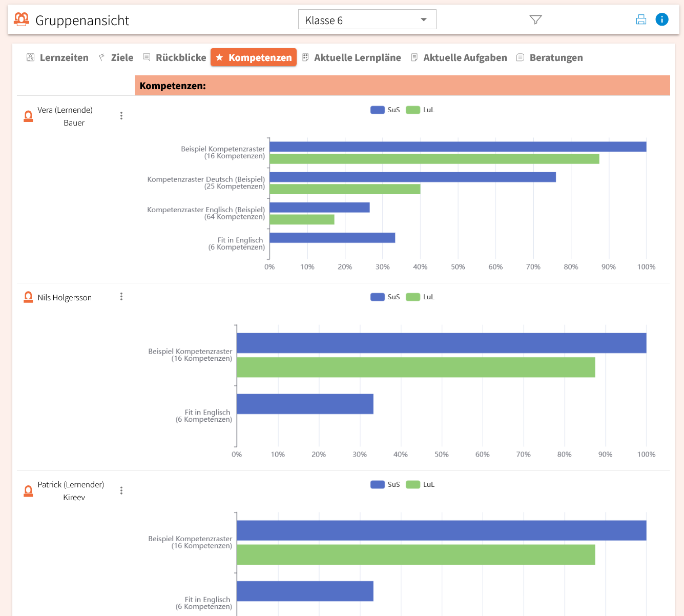Viewport: 684px width, 616px height.
Task: Click the print icon
Action: point(641,20)
